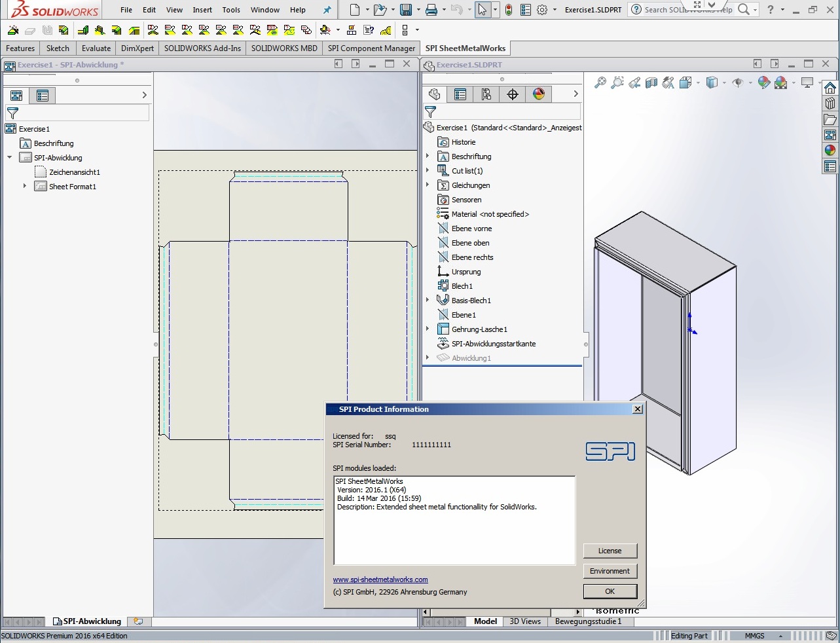Expand the Cut list(1) node
Image resolution: width=840 pixels, height=643 pixels.
coord(428,170)
